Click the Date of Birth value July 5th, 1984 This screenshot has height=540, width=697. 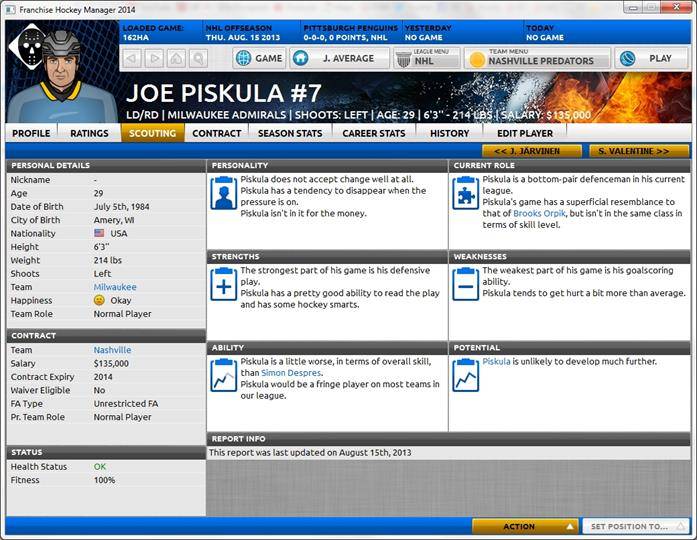pyautogui.click(x=121, y=207)
